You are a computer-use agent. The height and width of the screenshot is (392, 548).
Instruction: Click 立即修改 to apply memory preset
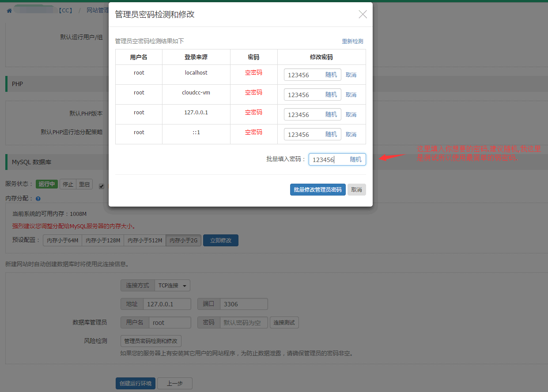(220, 241)
